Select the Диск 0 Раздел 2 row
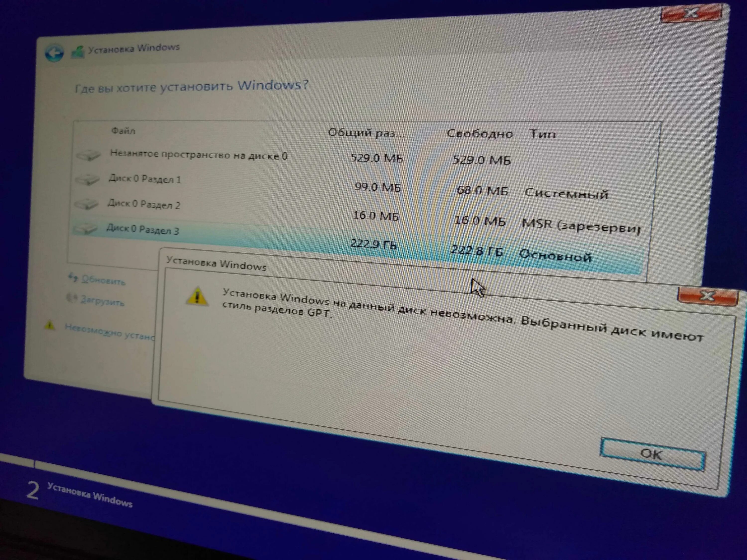747x560 pixels. [144, 204]
